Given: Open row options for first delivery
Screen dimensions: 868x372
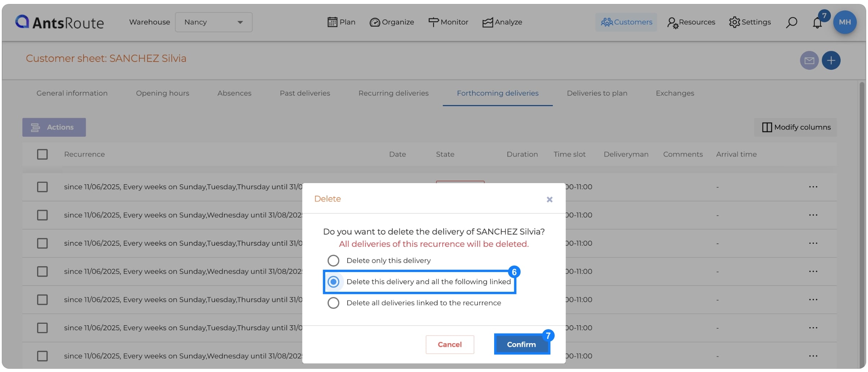Looking at the screenshot, I should (813, 187).
